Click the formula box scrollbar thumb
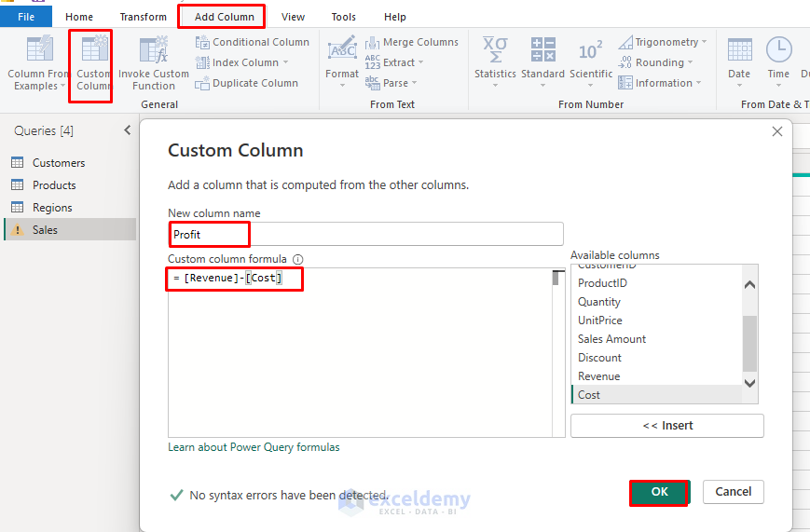This screenshot has height=532, width=810. [x=556, y=278]
